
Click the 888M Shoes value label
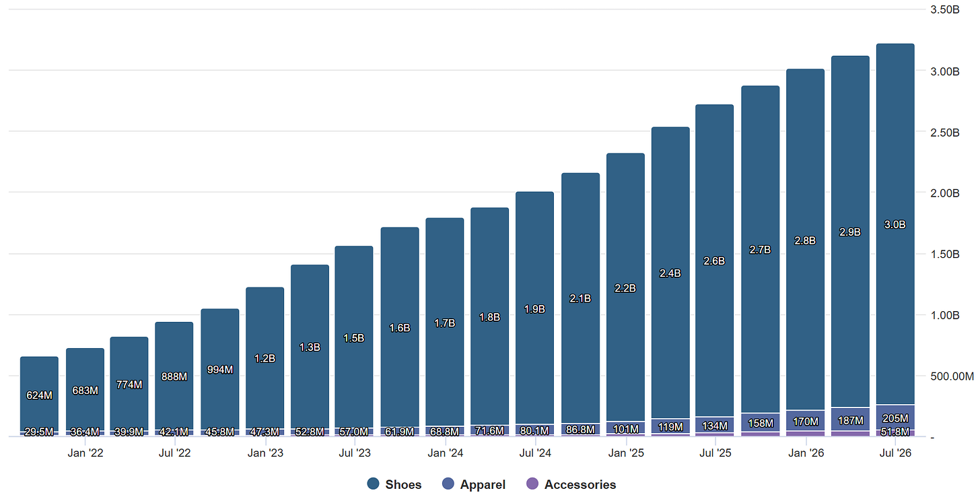[174, 376]
